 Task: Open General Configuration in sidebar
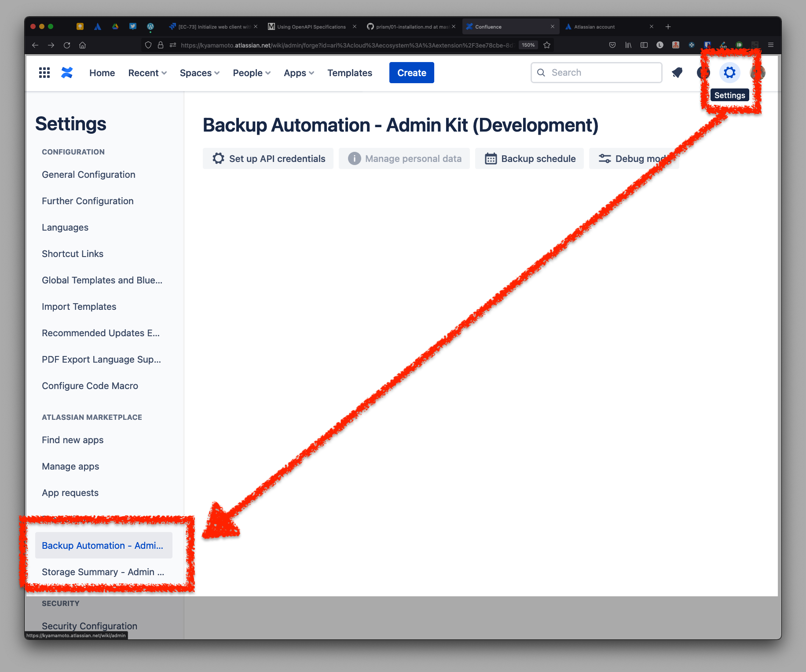coord(88,175)
